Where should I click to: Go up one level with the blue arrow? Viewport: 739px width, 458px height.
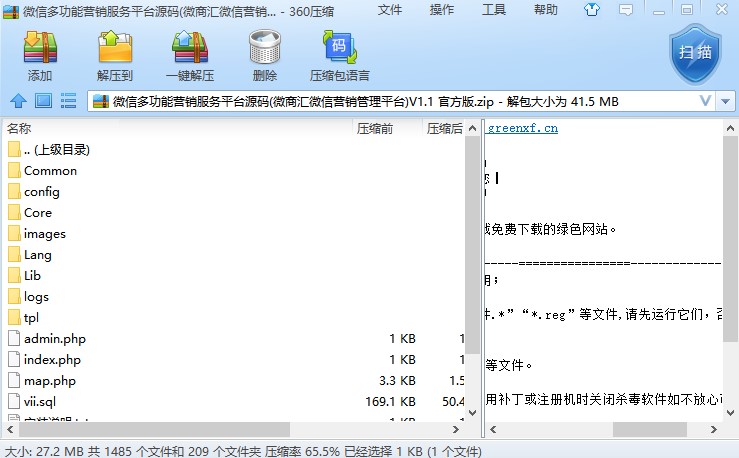[x=18, y=101]
